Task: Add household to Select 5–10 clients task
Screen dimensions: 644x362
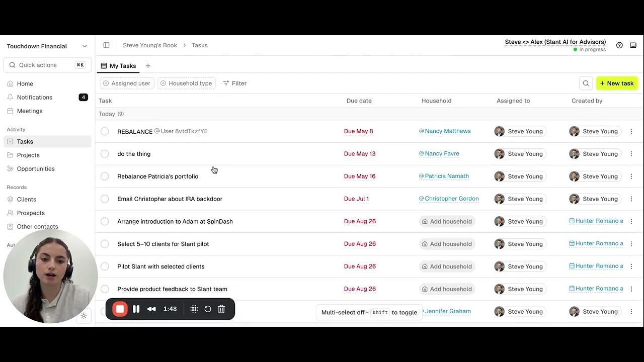Action: click(x=447, y=244)
